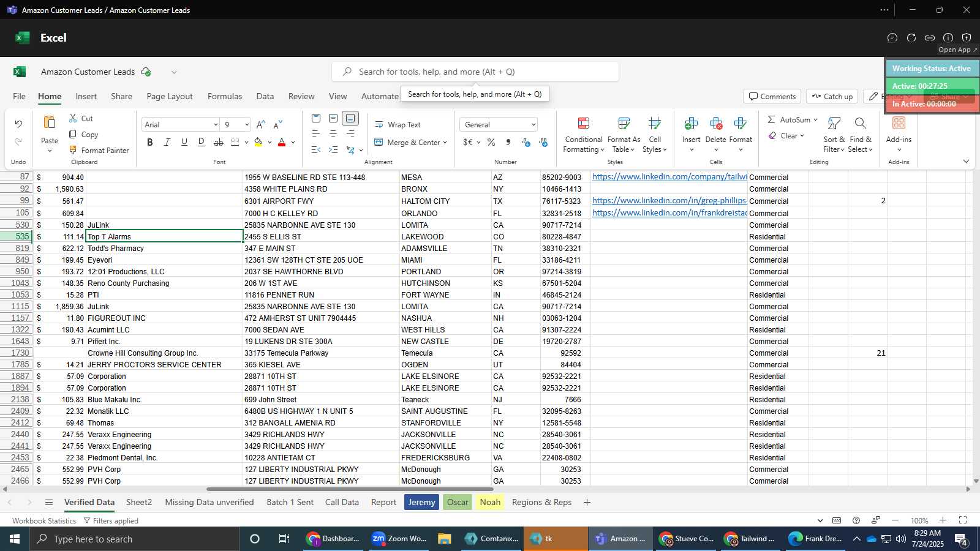Apply comma style number format
980x551 pixels.
pyautogui.click(x=508, y=142)
